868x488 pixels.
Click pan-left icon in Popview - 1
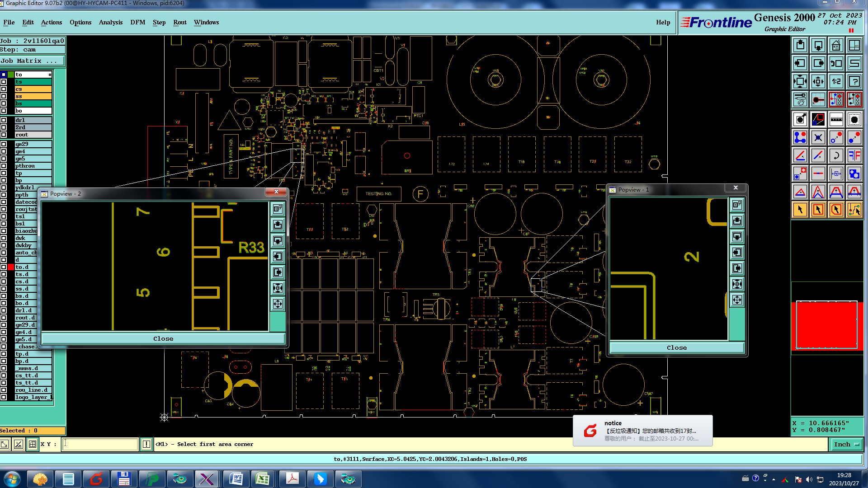point(737,253)
